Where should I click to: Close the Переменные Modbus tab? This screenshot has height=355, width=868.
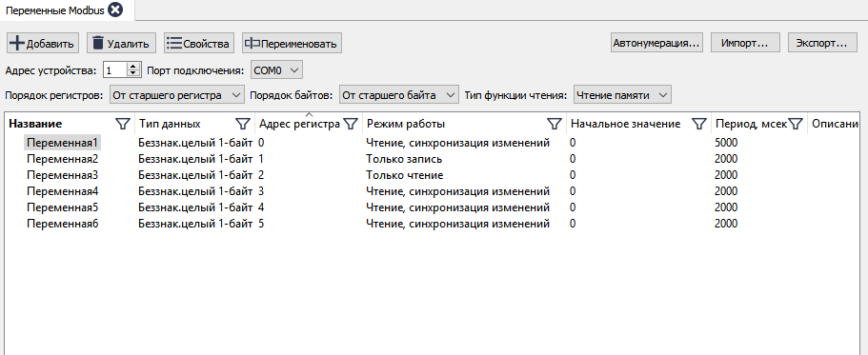[115, 10]
